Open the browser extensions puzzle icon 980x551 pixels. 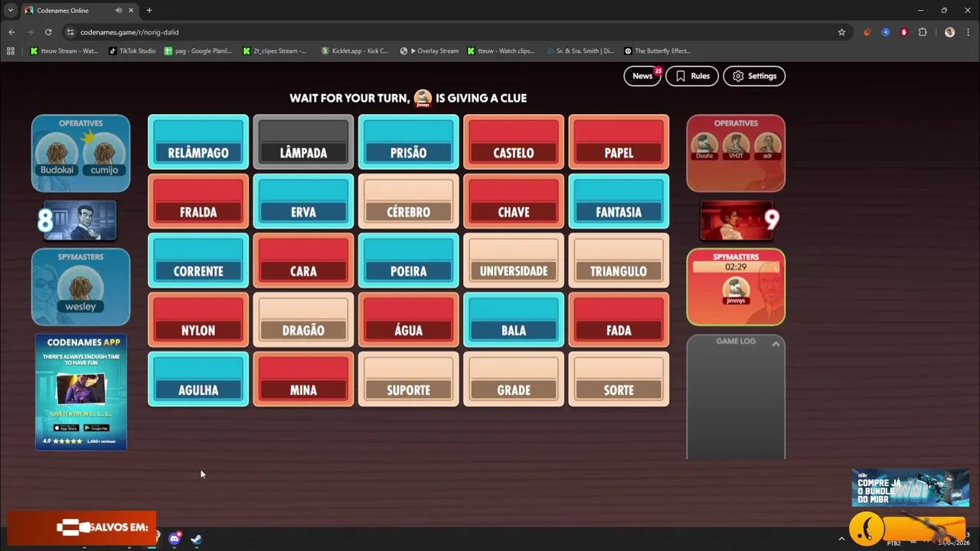[923, 32]
